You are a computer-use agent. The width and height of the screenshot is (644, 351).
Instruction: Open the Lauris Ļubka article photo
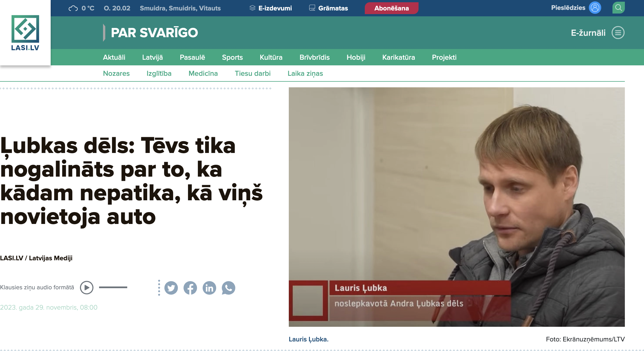[457, 207]
